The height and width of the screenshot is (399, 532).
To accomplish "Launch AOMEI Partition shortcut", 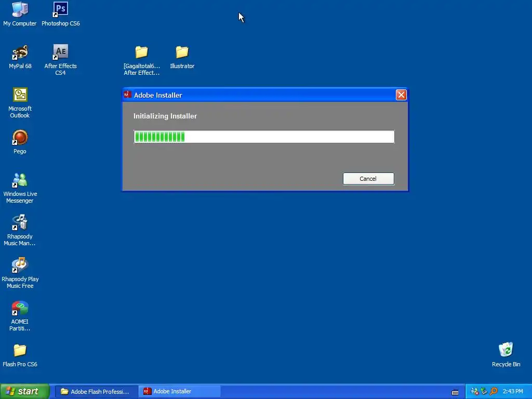I will coord(20,316).
